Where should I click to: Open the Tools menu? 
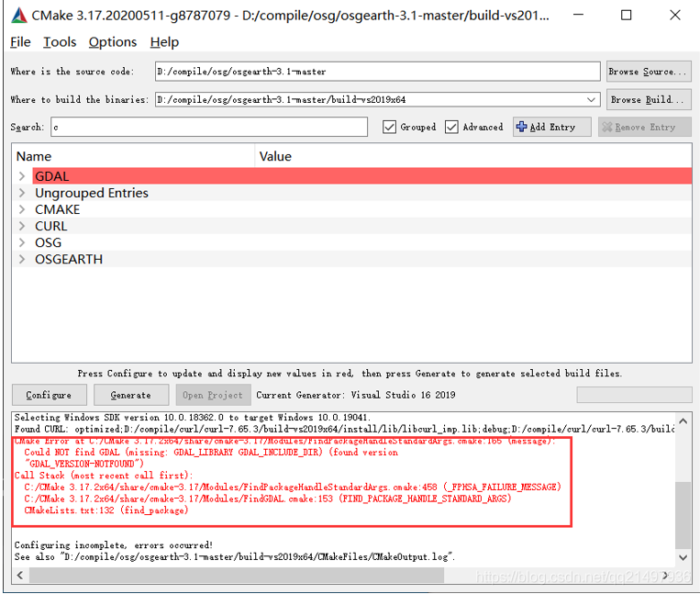(60, 42)
